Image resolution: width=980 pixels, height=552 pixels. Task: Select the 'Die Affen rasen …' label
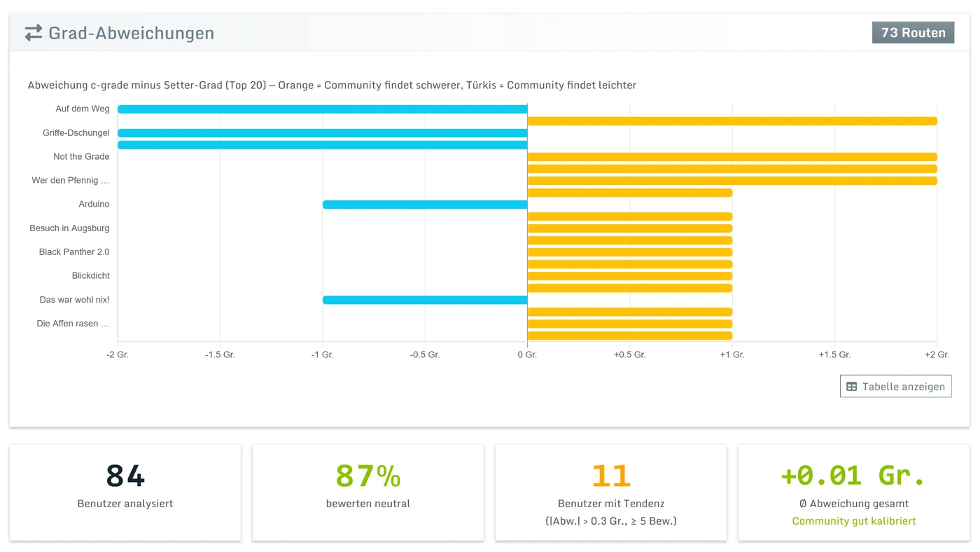pyautogui.click(x=73, y=324)
